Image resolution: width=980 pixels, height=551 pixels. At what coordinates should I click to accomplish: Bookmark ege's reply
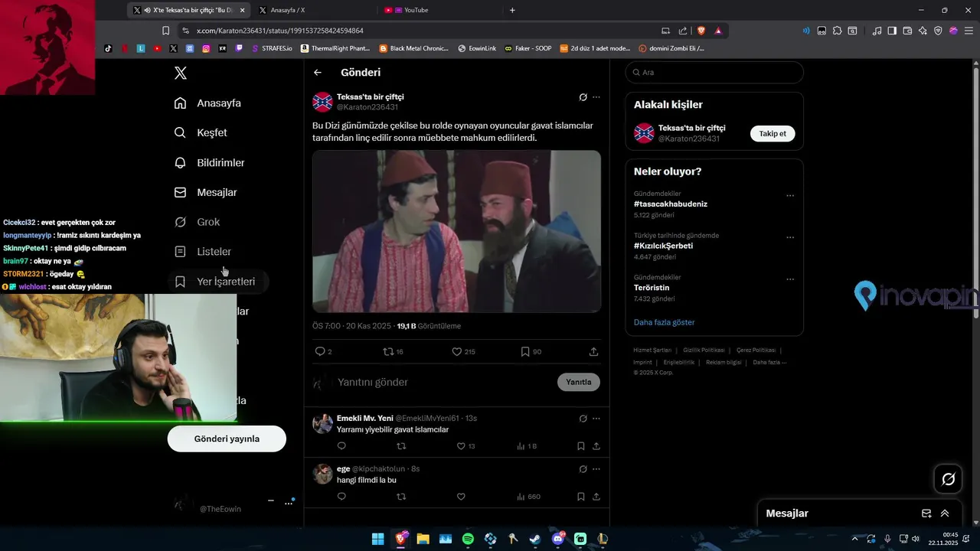pyautogui.click(x=580, y=497)
